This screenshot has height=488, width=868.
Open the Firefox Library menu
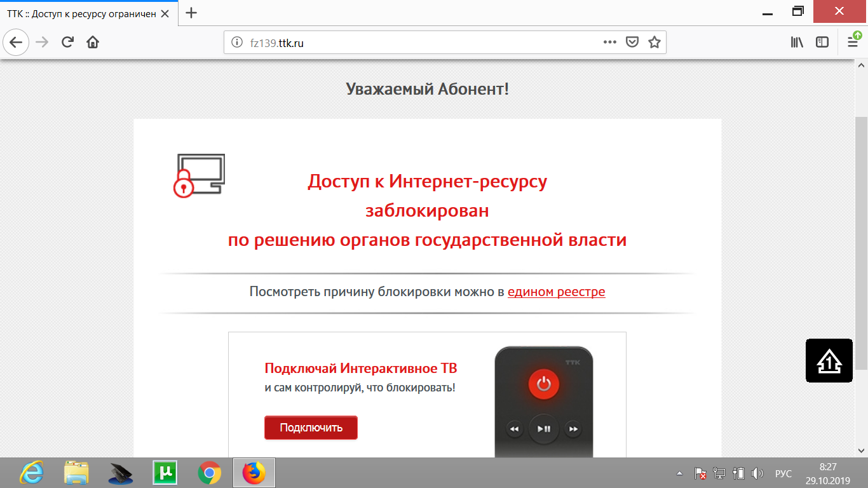pyautogui.click(x=797, y=43)
